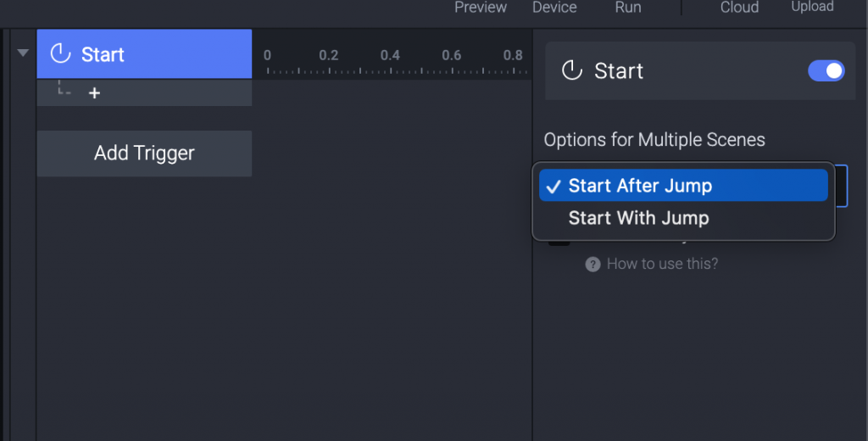The width and height of the screenshot is (868, 441).
Task: Collapse the Start trigger disclosure triangle
Action: [23, 53]
